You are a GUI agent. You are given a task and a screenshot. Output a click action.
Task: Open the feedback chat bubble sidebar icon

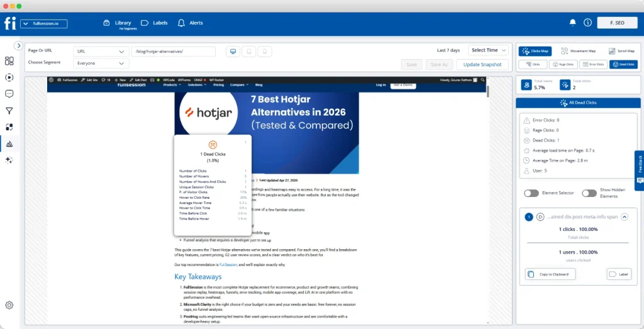[x=9, y=94]
